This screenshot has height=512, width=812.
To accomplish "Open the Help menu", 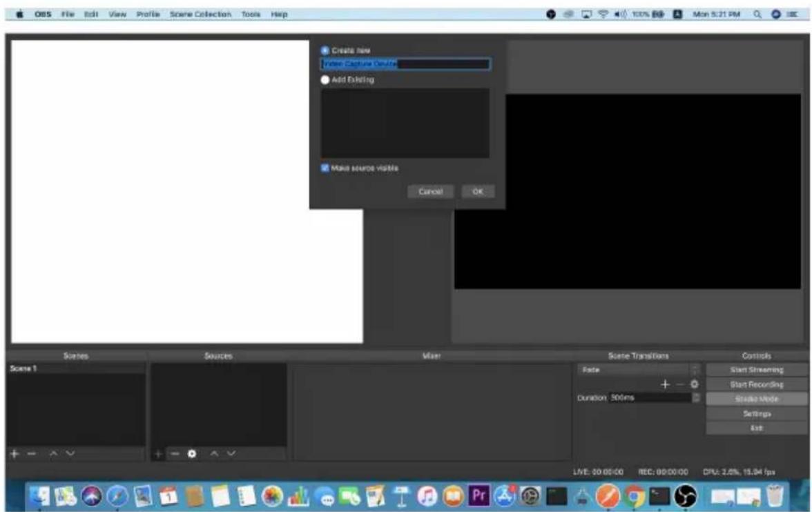I will coord(279,14).
